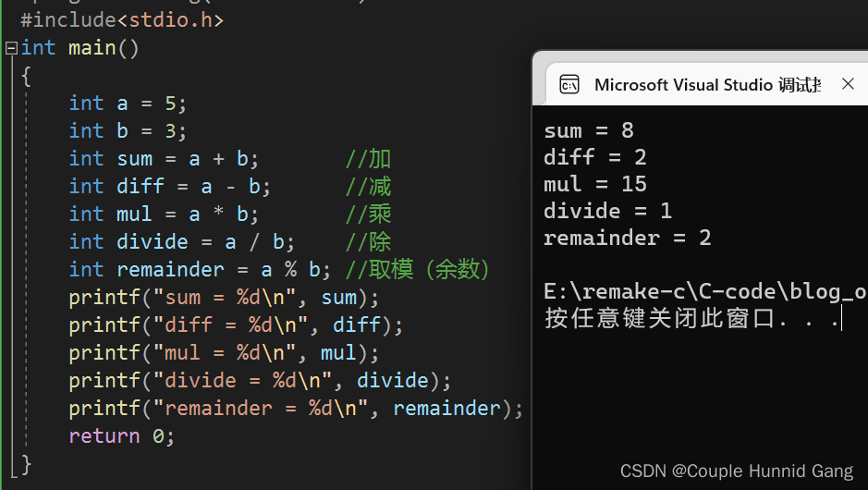Click the line 'int b = 3;'

(x=128, y=131)
